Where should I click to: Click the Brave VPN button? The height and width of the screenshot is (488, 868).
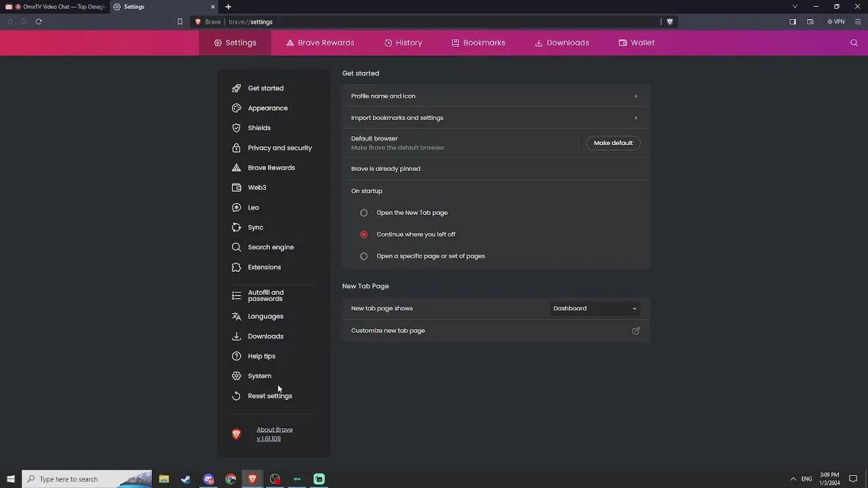click(836, 22)
